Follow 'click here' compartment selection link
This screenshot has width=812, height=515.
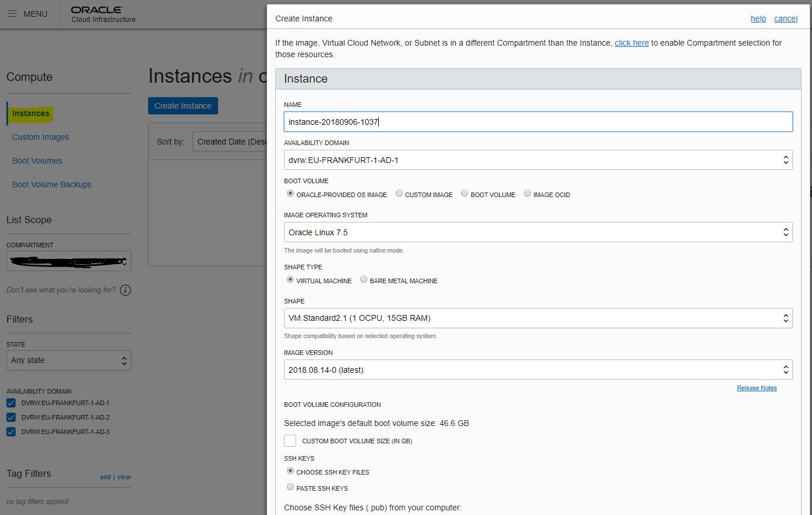[632, 43]
